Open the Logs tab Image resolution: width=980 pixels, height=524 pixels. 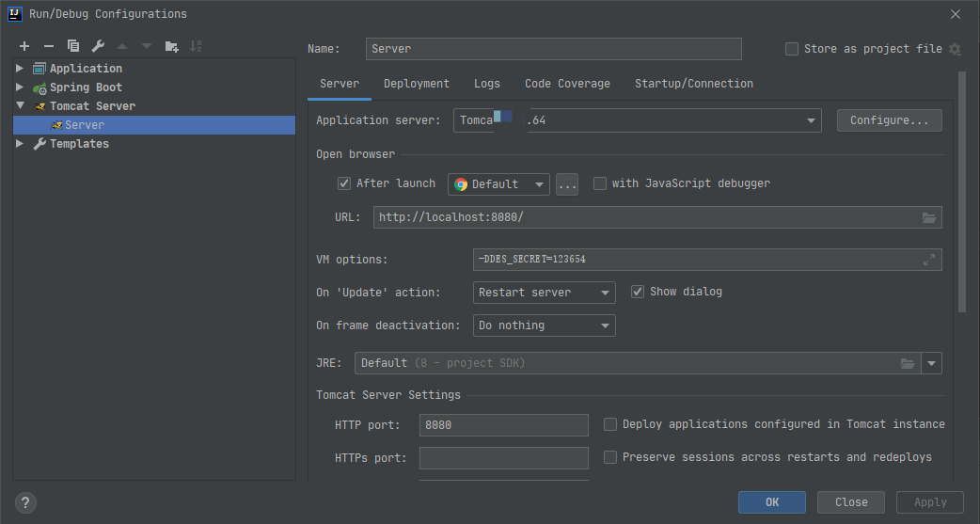tap(487, 84)
